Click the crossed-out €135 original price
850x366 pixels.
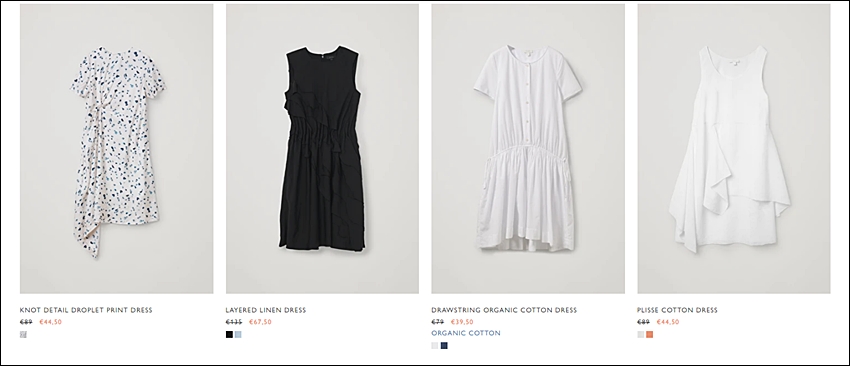[x=234, y=322]
